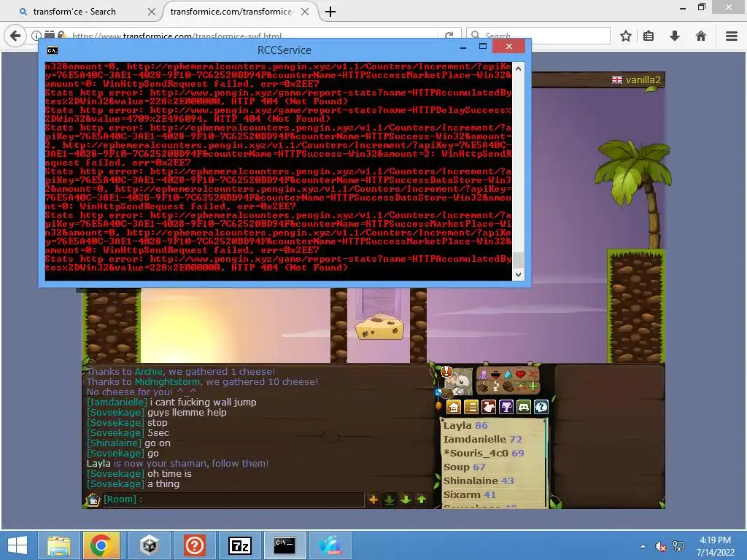This screenshot has width=747, height=560.
Task: Click [Iamdanielle] name in chat message
Action: (117, 402)
